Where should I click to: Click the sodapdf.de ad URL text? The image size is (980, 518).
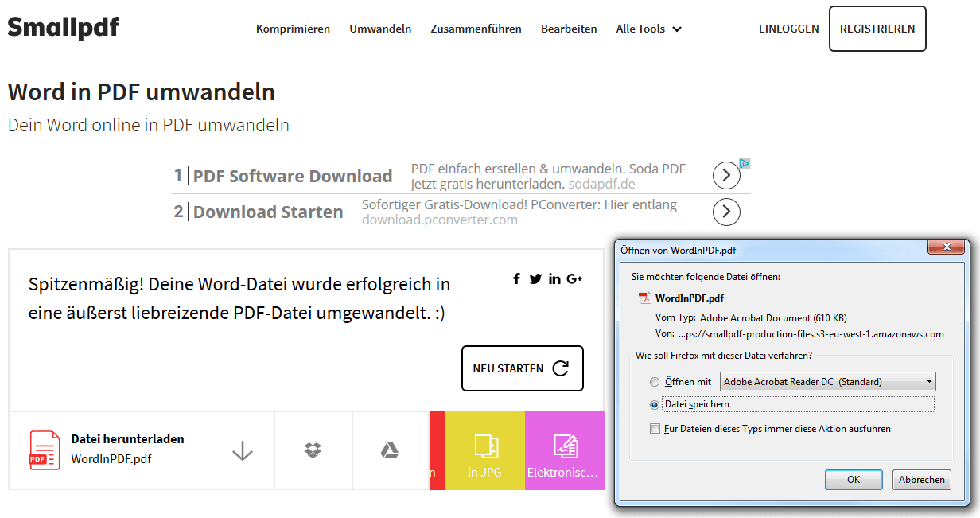tap(601, 184)
